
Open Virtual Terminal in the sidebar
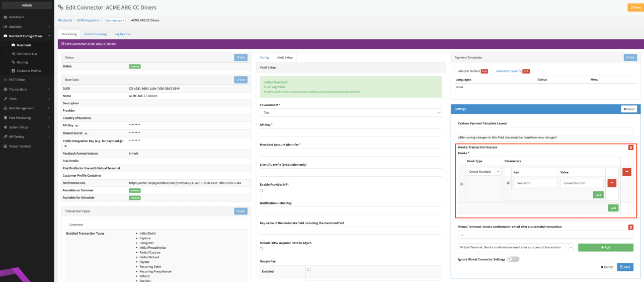click(20, 146)
